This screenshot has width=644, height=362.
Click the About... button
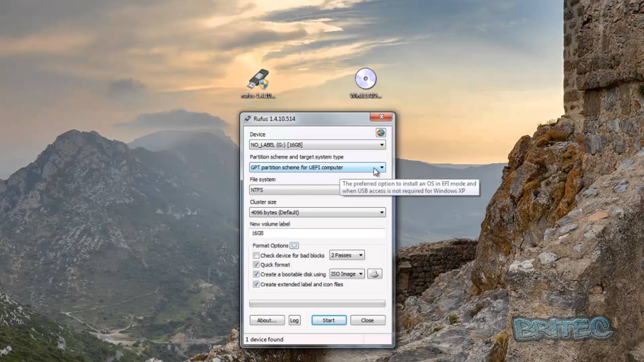click(x=267, y=320)
